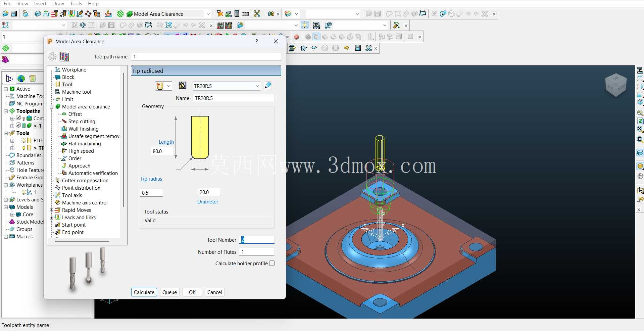Open the Tools menu
This screenshot has width=644, height=331.
tap(76, 4)
